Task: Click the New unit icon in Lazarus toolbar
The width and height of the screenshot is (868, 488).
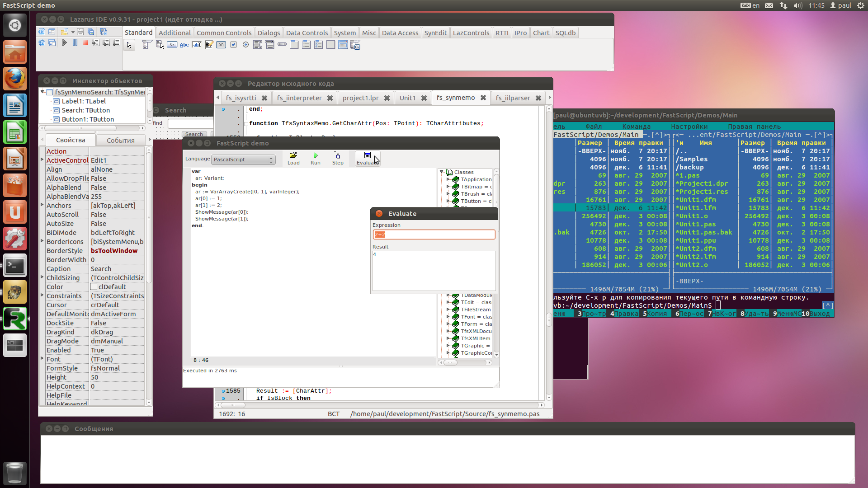Action: pyautogui.click(x=42, y=32)
